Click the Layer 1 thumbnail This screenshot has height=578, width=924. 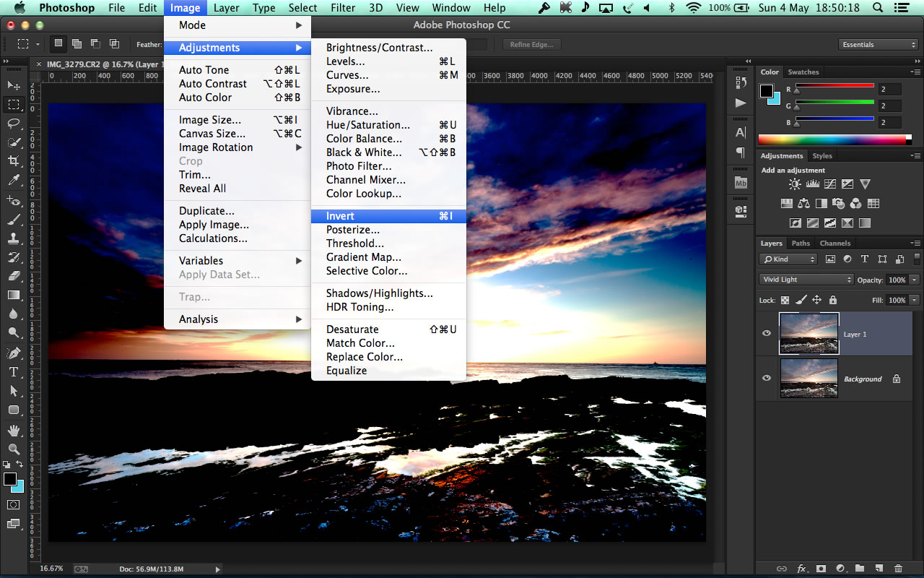809,334
